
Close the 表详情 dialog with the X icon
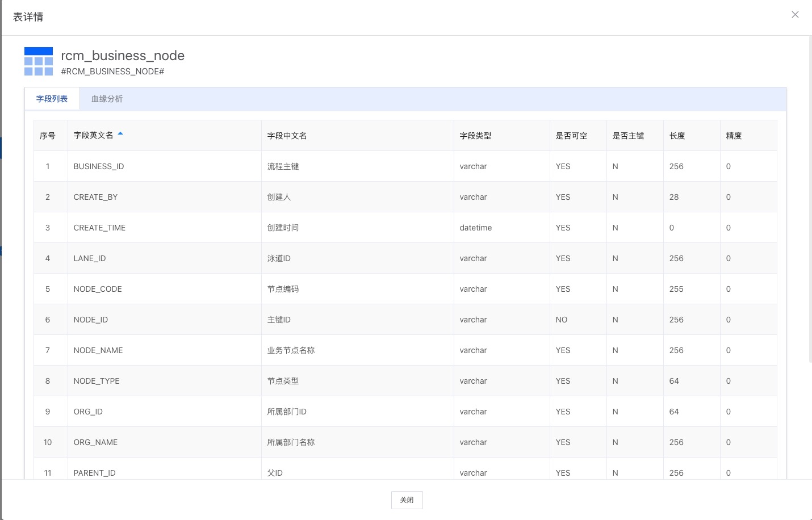(795, 14)
